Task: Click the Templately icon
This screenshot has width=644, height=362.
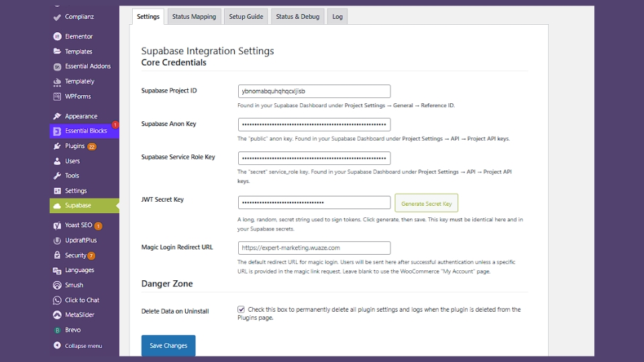Action: (57, 82)
